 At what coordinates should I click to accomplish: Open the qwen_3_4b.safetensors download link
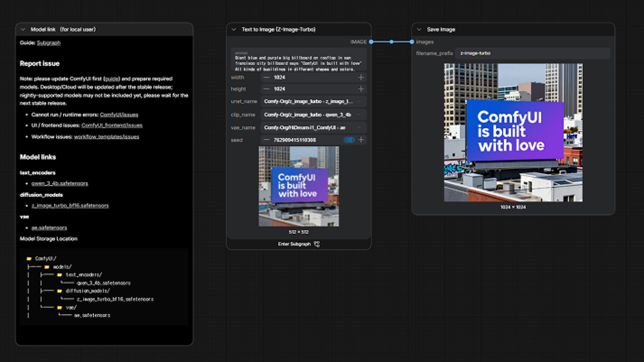coord(59,184)
